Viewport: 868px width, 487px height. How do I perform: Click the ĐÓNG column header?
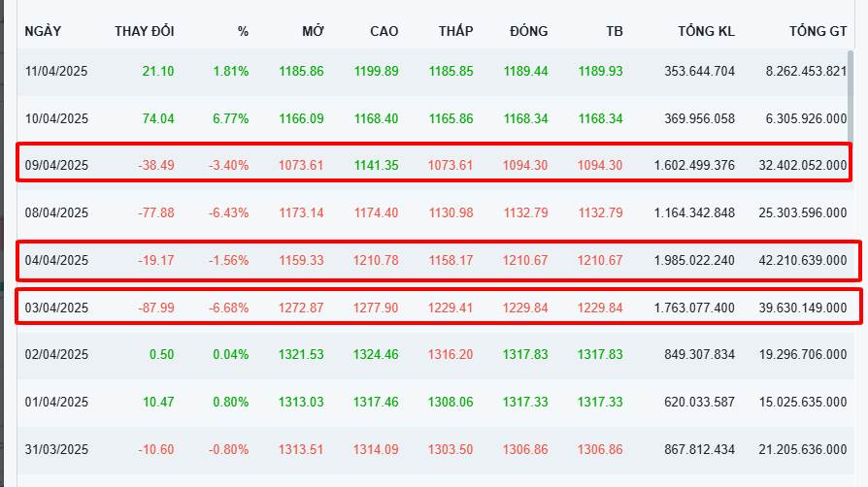tap(528, 31)
